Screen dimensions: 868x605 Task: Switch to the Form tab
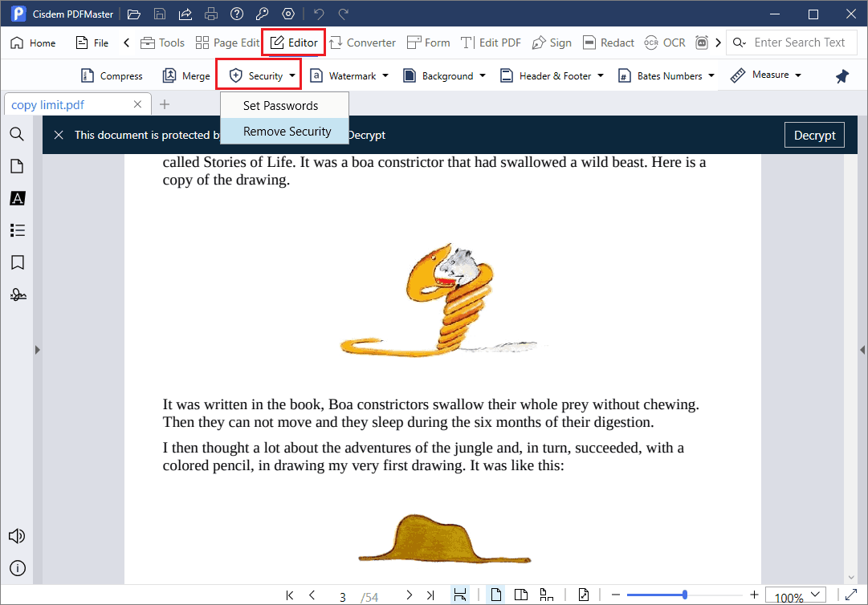coord(428,43)
